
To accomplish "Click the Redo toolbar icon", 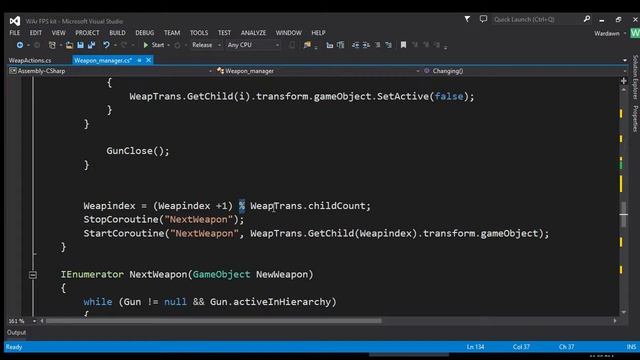I will coord(124,45).
